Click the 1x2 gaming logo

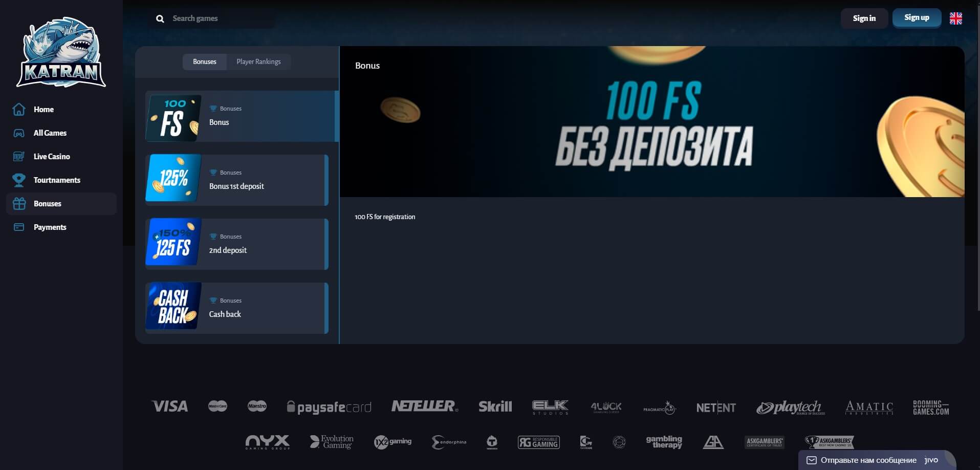click(x=393, y=442)
